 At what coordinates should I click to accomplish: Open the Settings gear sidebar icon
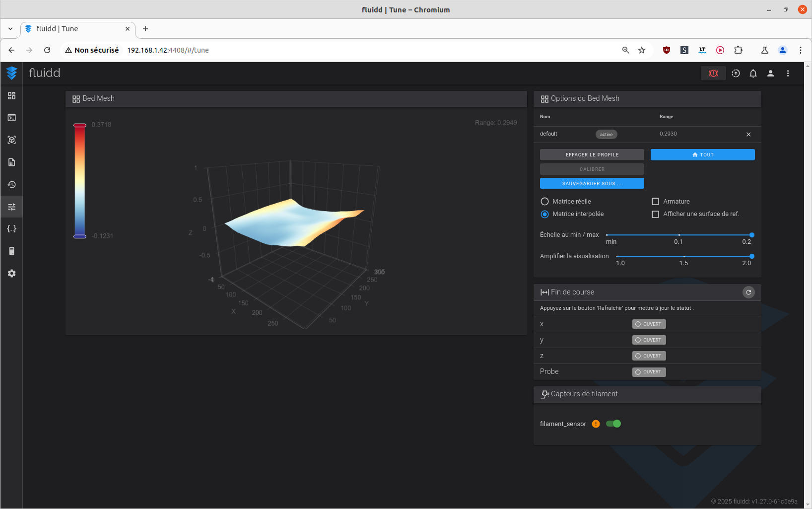(x=11, y=274)
